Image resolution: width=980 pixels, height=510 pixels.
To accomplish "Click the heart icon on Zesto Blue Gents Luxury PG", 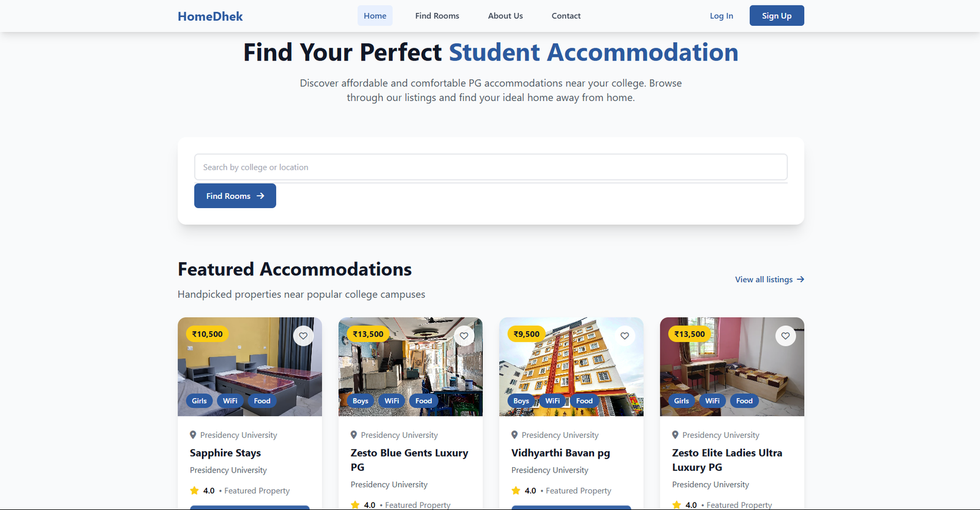I will tap(464, 336).
